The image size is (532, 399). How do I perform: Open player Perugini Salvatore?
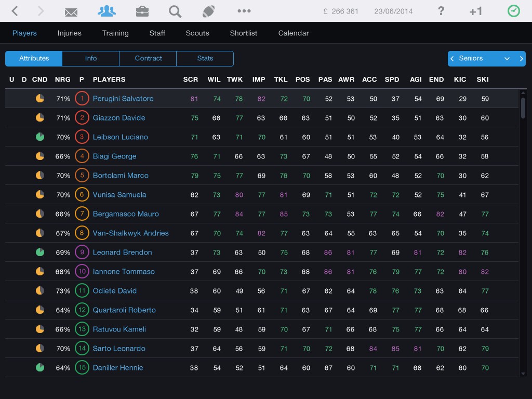click(x=123, y=99)
